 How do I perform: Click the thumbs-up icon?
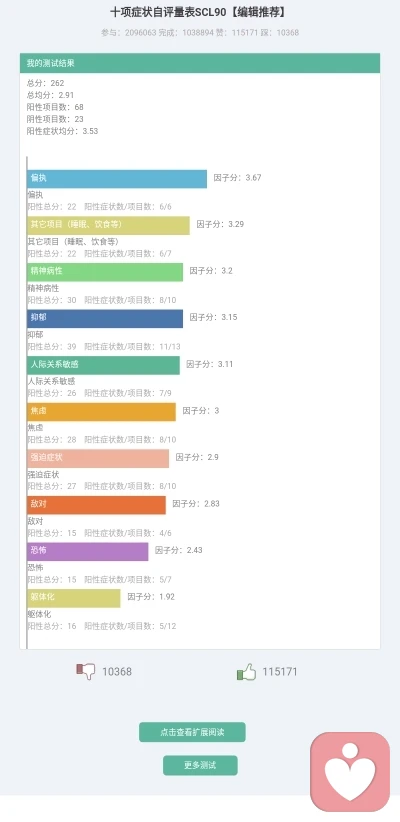(x=246, y=672)
